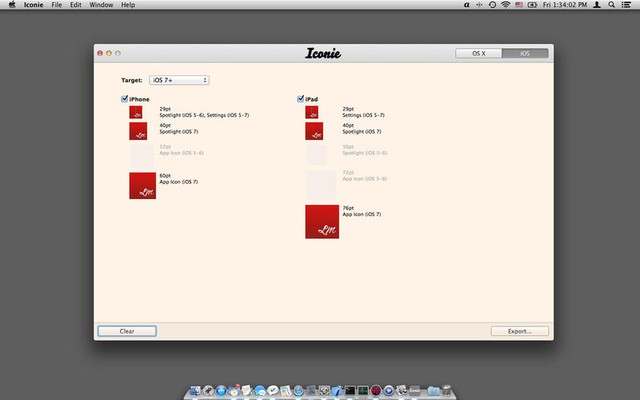640x400 pixels.
Task: Click the Export... button
Action: 519,330
